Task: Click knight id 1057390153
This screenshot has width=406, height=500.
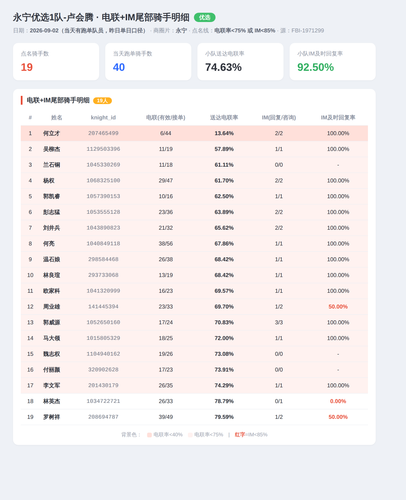Action: (103, 196)
